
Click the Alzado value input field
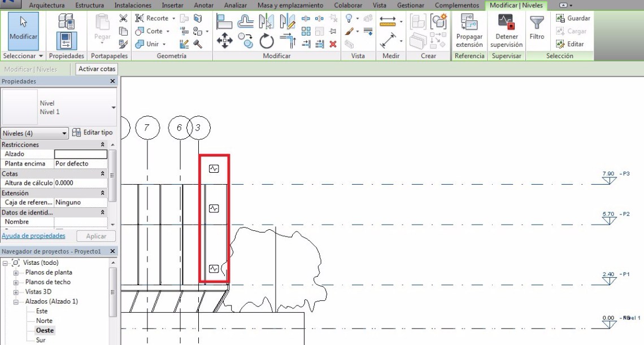tap(80, 154)
